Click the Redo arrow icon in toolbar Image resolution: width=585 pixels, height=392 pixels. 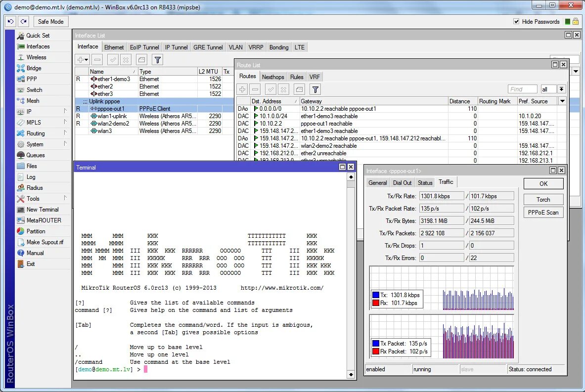[x=24, y=22]
